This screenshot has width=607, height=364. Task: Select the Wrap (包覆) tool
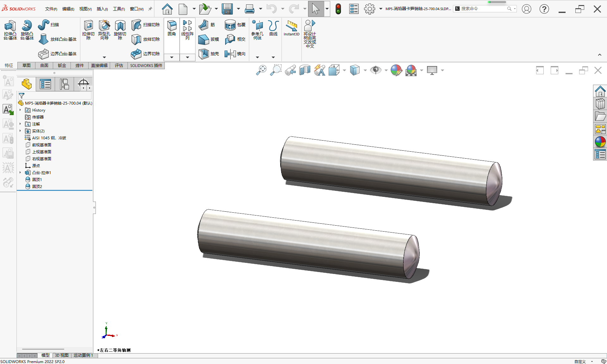(235, 25)
